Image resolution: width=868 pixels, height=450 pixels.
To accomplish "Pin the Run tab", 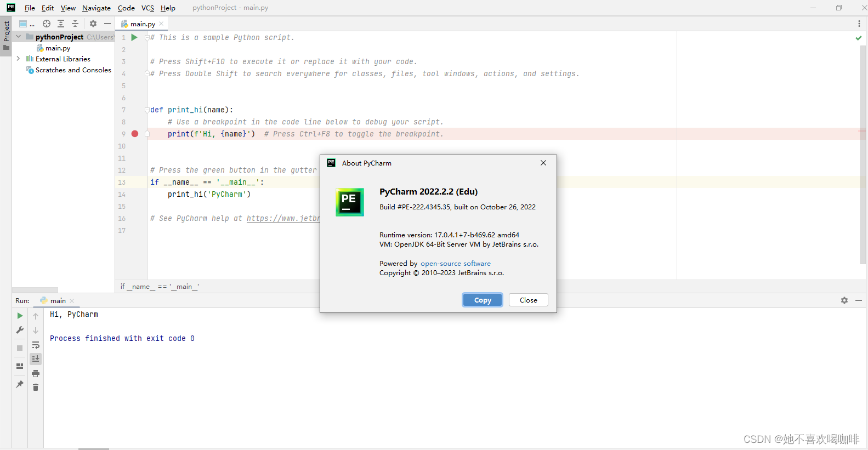I will tap(20, 384).
